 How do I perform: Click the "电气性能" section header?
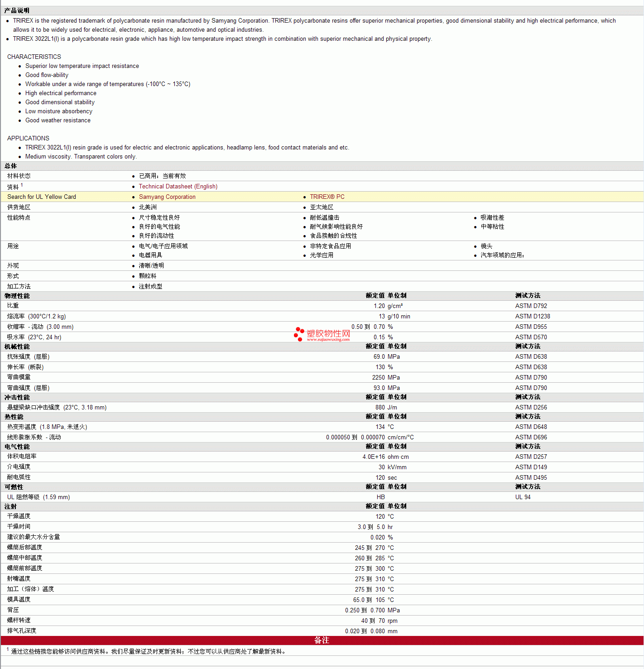coord(17,447)
